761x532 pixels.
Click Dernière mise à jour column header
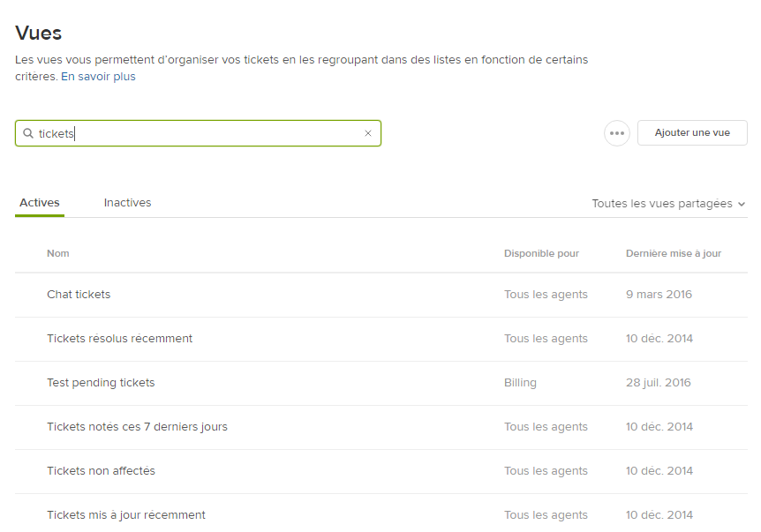[673, 253]
